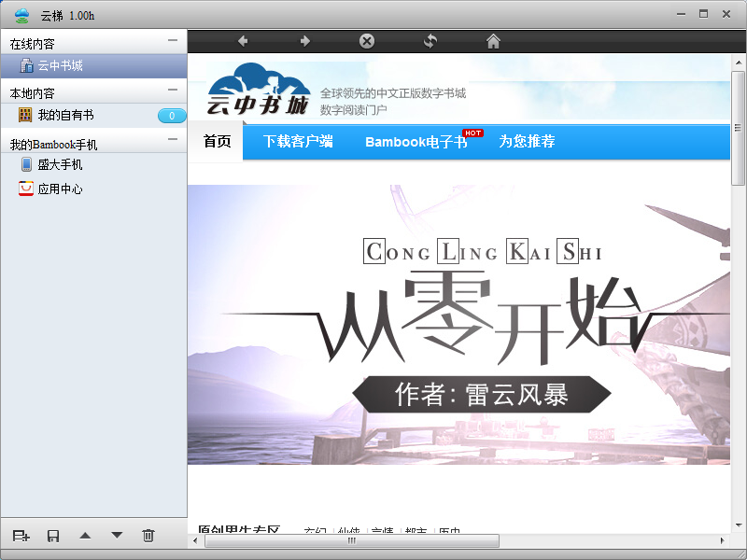Open 应用中心 in sidebar

pos(60,189)
